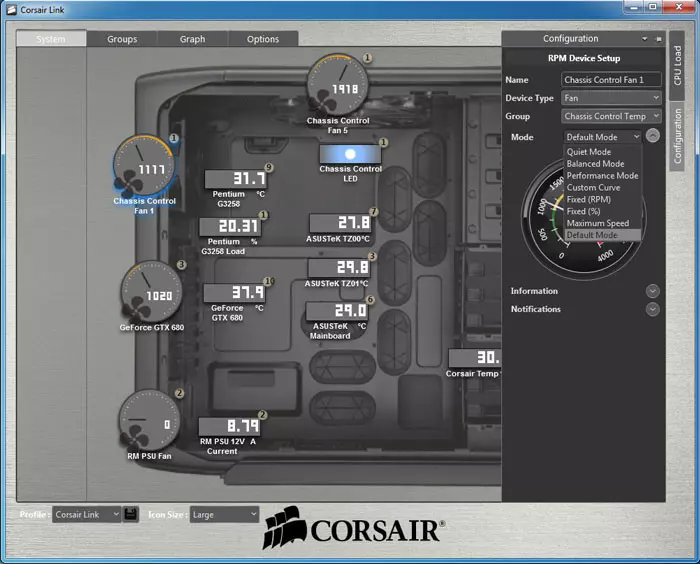Click the Corsair Link title bar icon

pos(12,9)
